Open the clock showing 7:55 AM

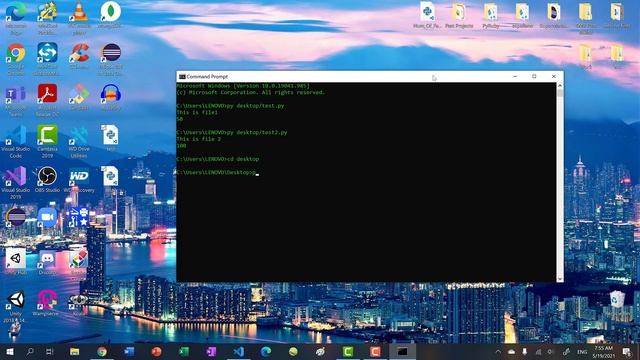603,351
